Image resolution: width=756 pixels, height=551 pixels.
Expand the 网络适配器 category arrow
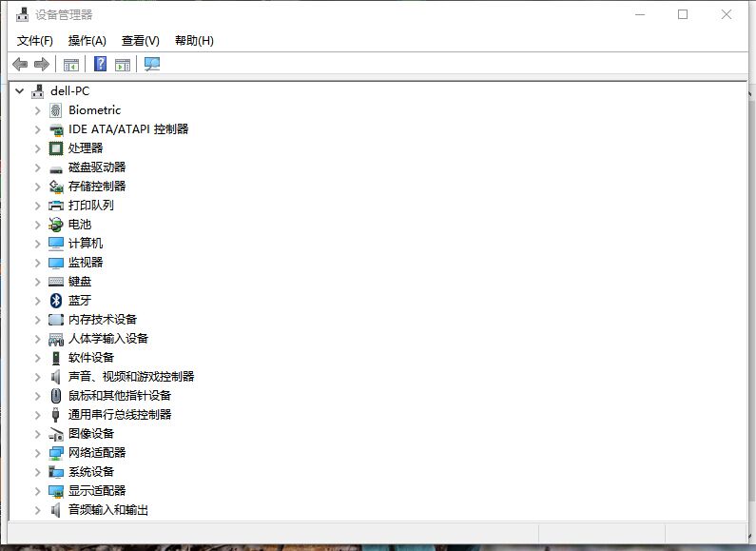[38, 453]
